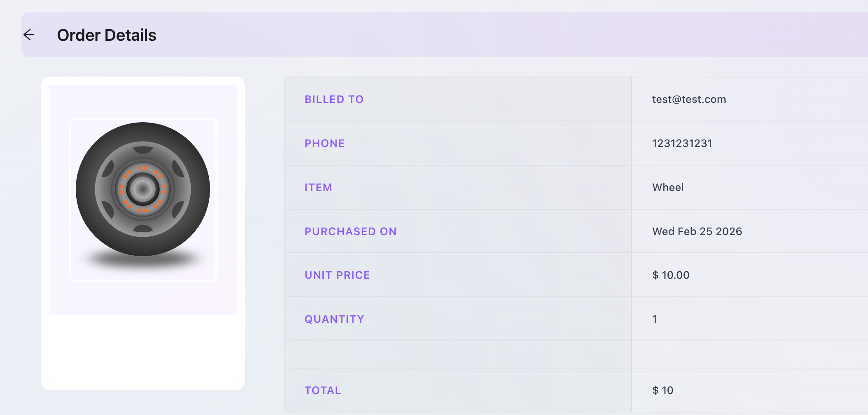Select phone number 1231231231
This screenshot has height=415, width=868.
point(682,143)
